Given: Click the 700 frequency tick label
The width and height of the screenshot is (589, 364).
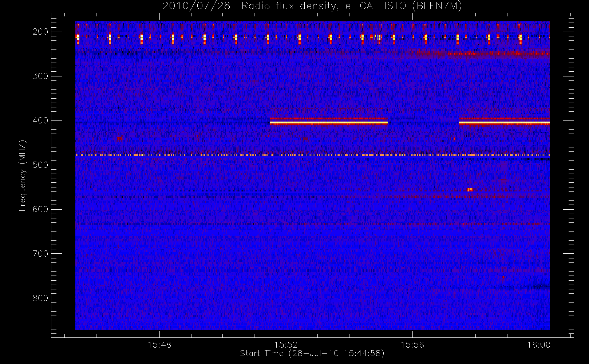Looking at the screenshot, I should pyautogui.click(x=40, y=254).
